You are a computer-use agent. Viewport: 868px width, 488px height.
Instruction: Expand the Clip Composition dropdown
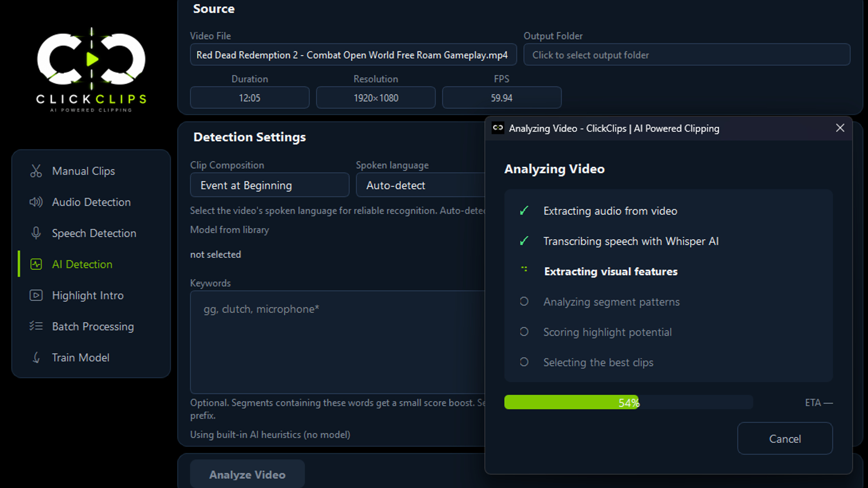(x=270, y=185)
